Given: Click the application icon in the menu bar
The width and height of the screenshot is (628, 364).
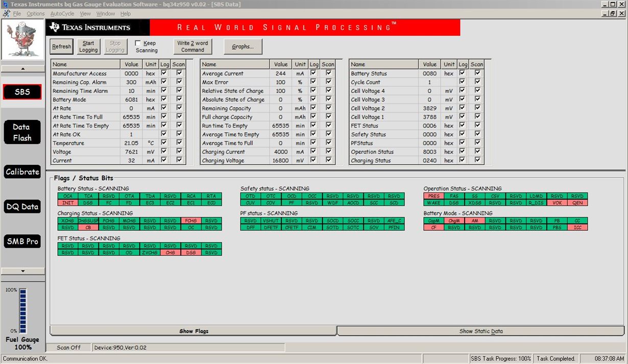Looking at the screenshot, I should [7, 14].
